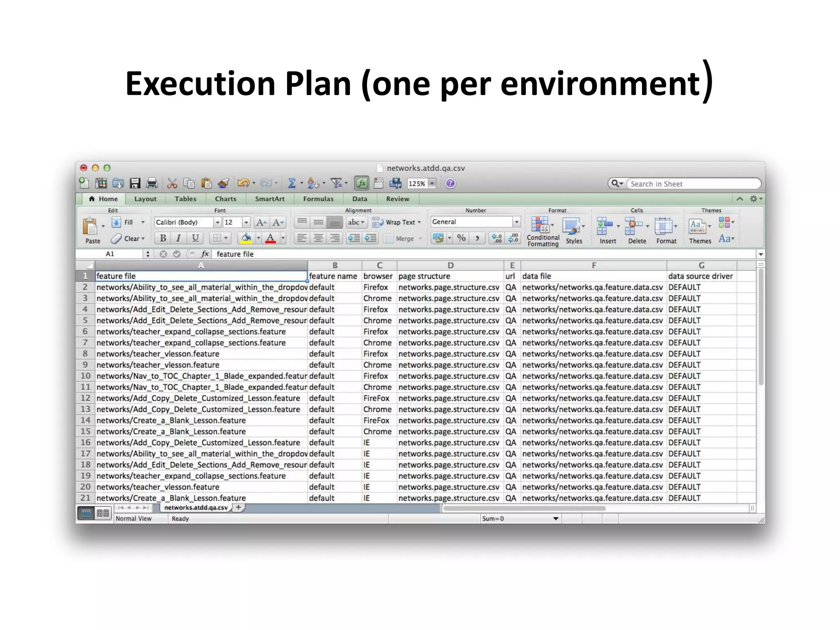840x630 pixels.
Task: Click the increase decimal icon
Action: point(497,238)
